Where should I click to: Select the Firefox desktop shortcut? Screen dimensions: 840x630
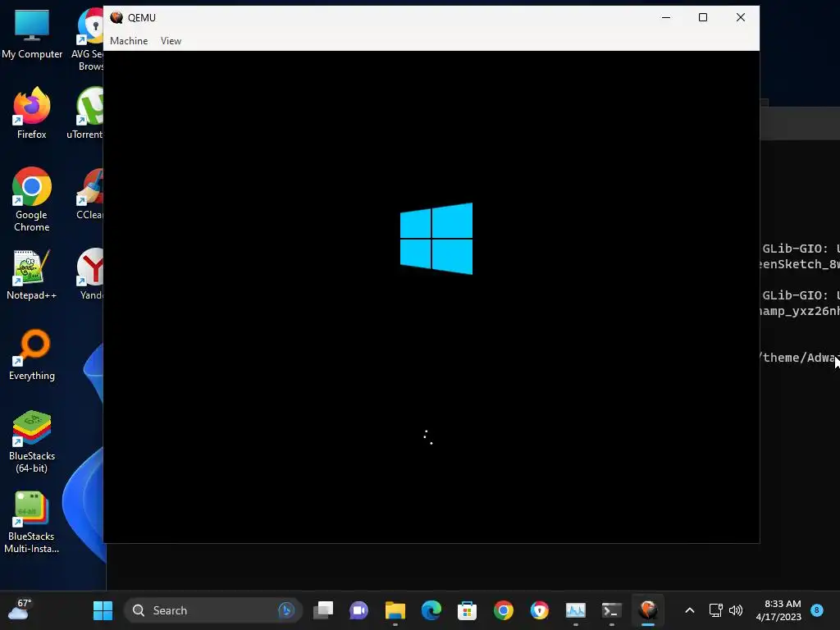[32, 113]
